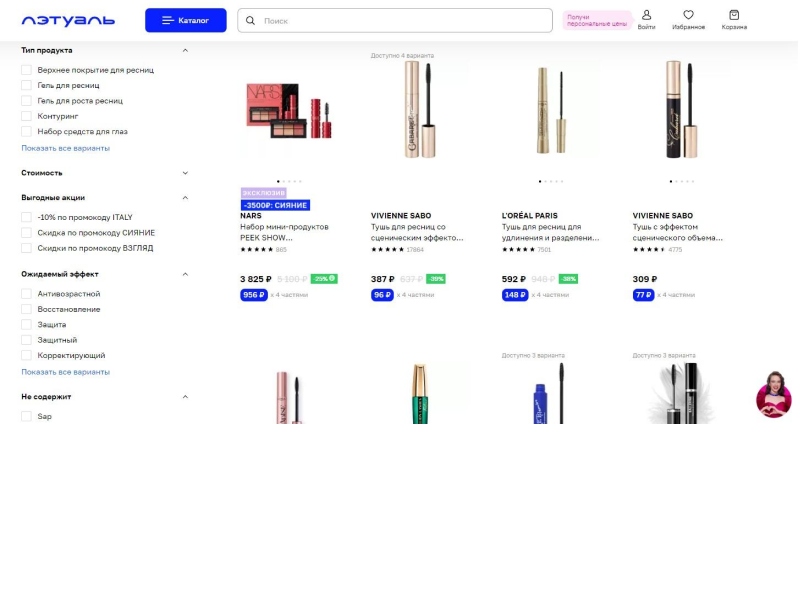Image resolution: width=800 pixels, height=600 pixels.
Task: Click the -39% discount badge
Action: tap(436, 279)
